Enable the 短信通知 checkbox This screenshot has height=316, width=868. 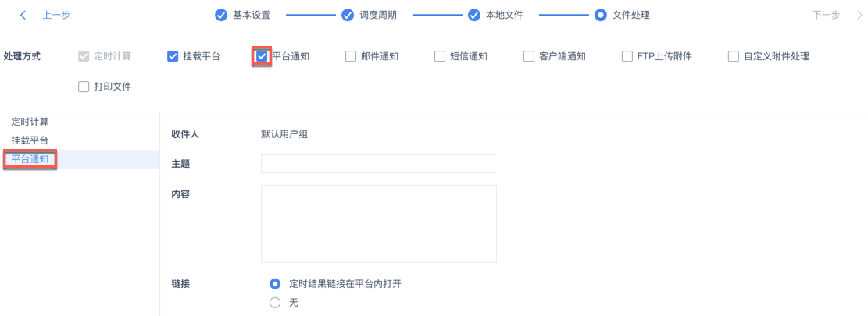[440, 56]
